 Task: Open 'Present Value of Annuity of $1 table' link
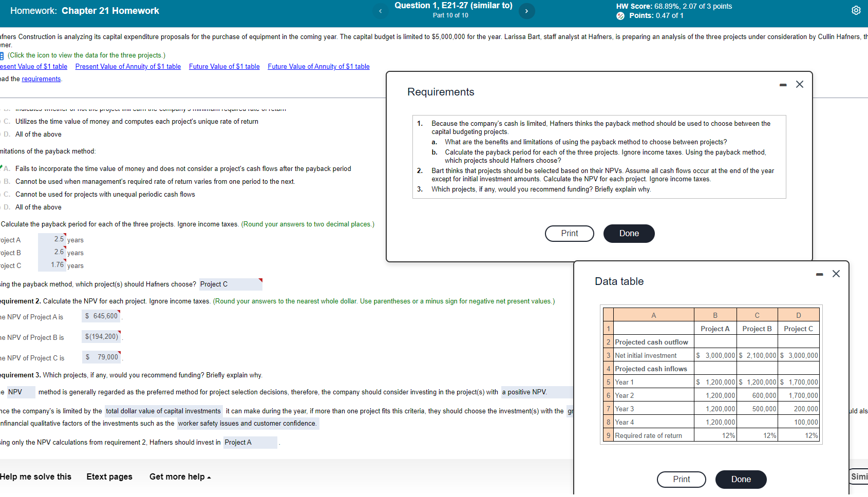tap(128, 67)
